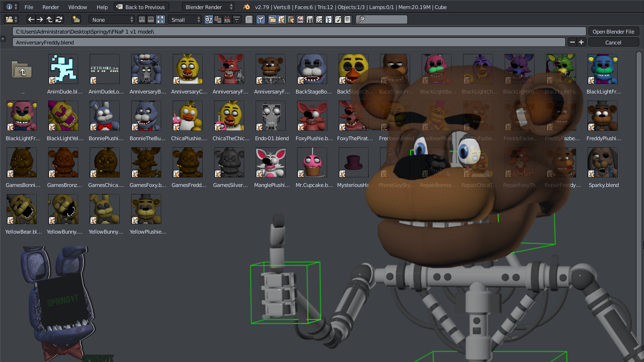The width and height of the screenshot is (644, 362).
Task: Sort files by modification time
Action: [227, 20]
